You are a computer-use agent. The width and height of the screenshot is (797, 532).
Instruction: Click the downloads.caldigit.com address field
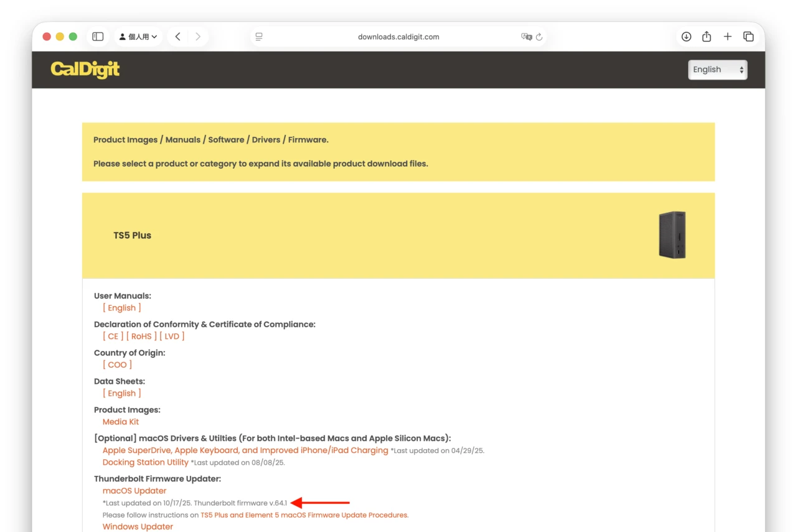pyautogui.click(x=398, y=37)
